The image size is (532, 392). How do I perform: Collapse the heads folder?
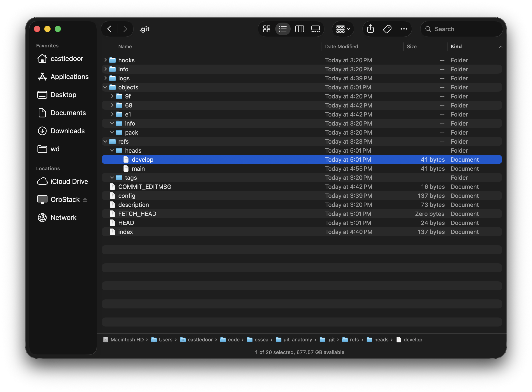pyautogui.click(x=112, y=150)
